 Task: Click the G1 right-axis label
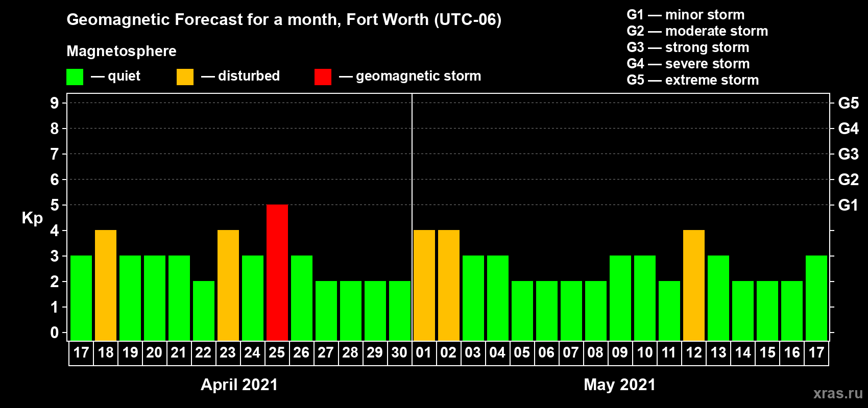pos(848,205)
